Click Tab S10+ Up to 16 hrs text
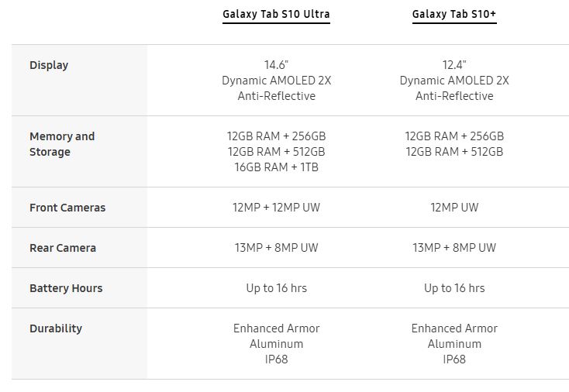This screenshot has height=392, width=569. [x=454, y=288]
